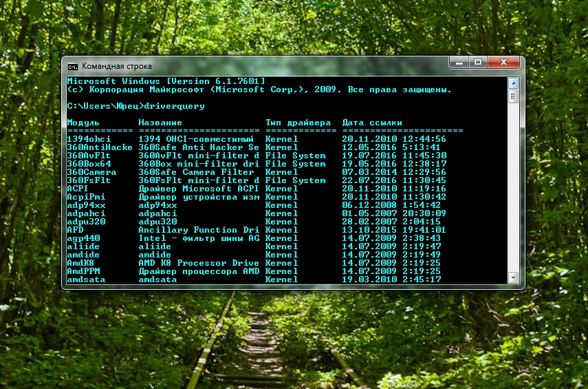The height and width of the screenshot is (389, 588).
Task: Click the 'Название' column header
Action: (160, 123)
